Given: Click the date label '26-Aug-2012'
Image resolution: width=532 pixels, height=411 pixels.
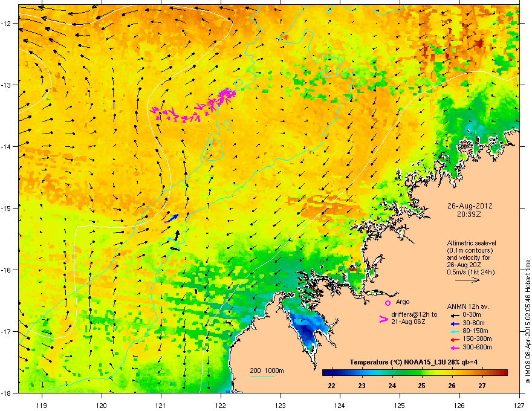Looking at the screenshot, I should [x=470, y=206].
